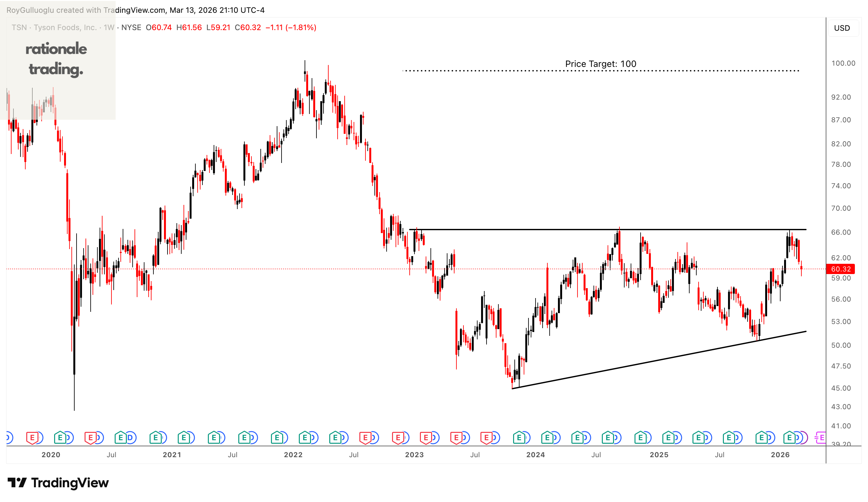
Task: Click the first red earnings E marker before 2020
Action: (x=32, y=438)
